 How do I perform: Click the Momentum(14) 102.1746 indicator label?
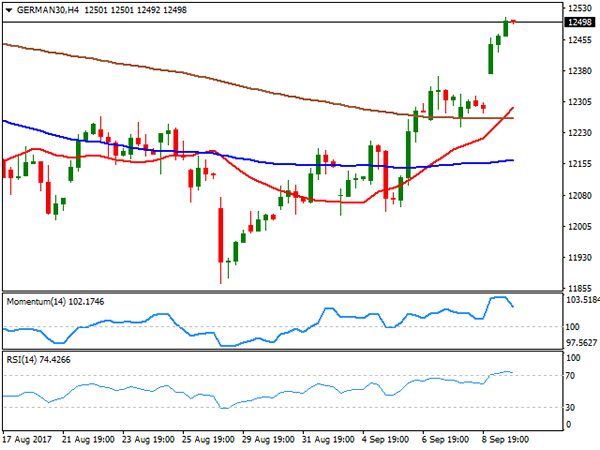[55, 302]
